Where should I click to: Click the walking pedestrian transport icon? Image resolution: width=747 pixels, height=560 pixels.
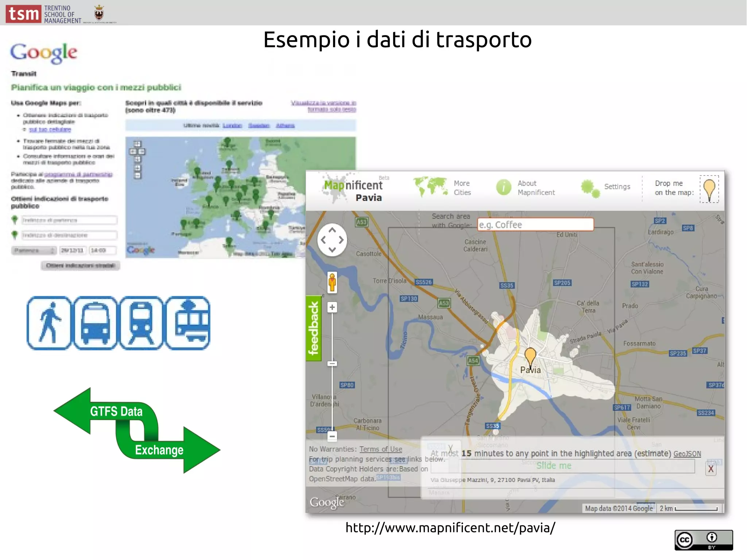click(x=49, y=323)
